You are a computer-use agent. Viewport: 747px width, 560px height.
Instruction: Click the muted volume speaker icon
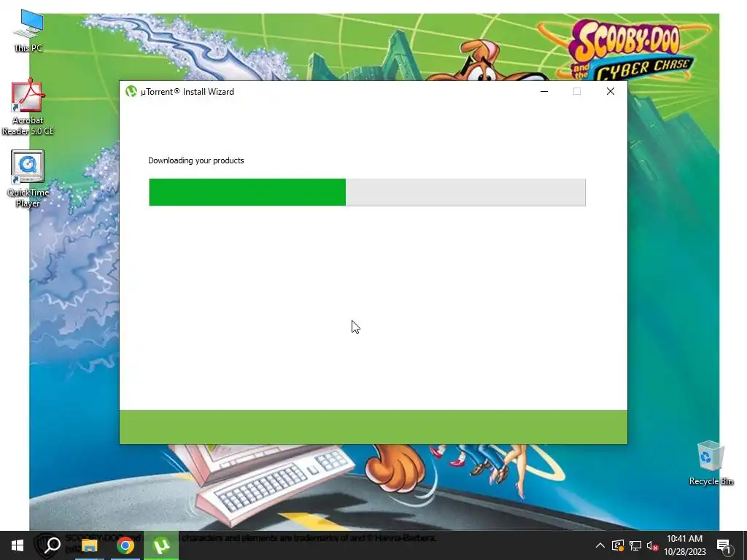tap(652, 545)
